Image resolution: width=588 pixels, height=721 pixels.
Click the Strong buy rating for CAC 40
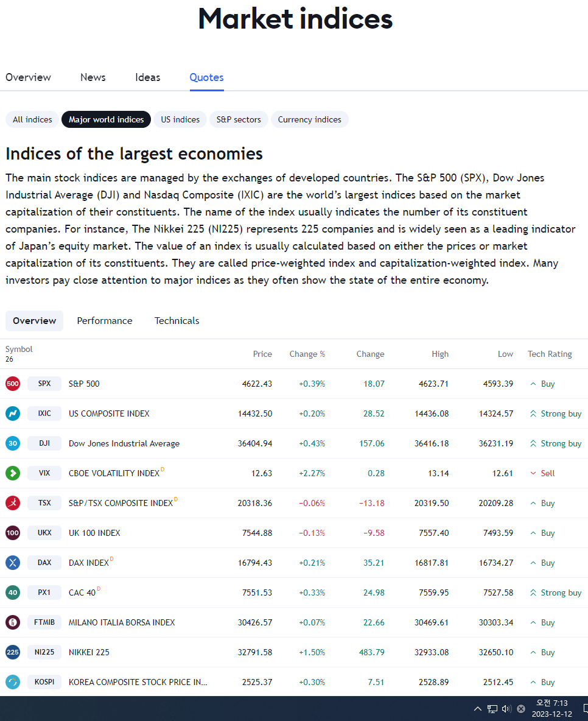pyautogui.click(x=556, y=593)
